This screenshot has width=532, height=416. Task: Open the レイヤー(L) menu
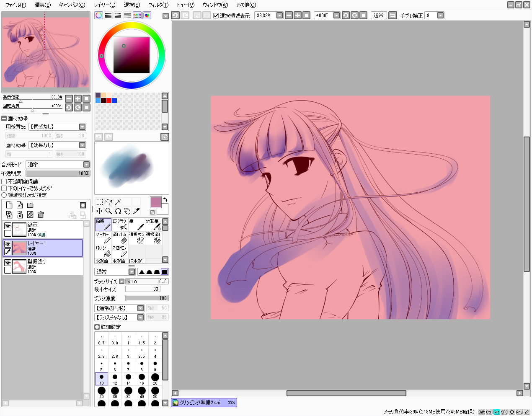tap(105, 5)
